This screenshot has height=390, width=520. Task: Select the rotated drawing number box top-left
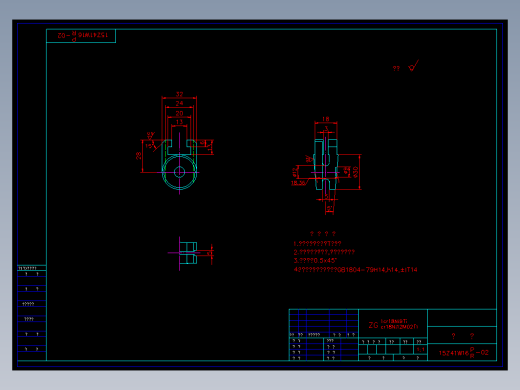pos(81,36)
